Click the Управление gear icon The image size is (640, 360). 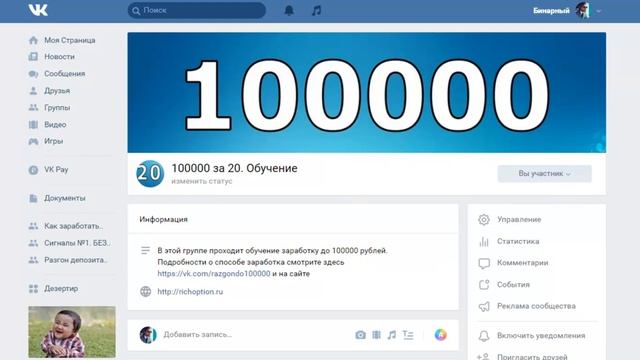pyautogui.click(x=484, y=220)
